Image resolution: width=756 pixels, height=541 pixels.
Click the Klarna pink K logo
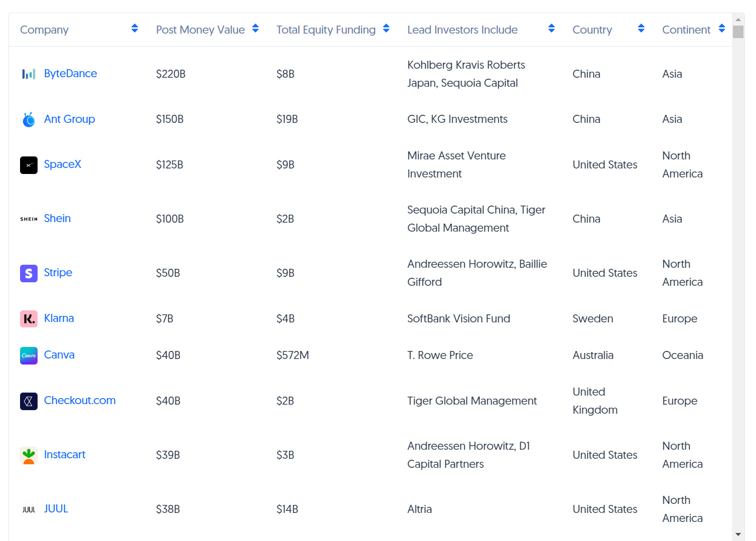pos(29,319)
